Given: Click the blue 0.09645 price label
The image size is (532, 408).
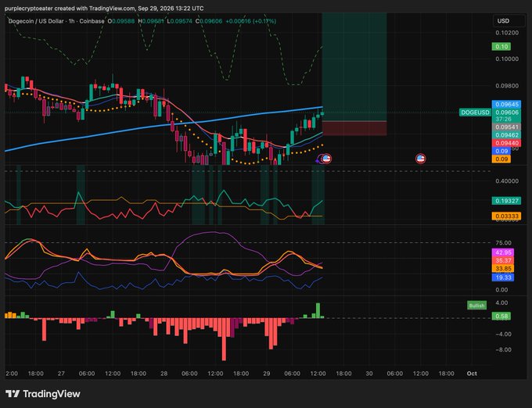Looking at the screenshot, I should [506, 105].
